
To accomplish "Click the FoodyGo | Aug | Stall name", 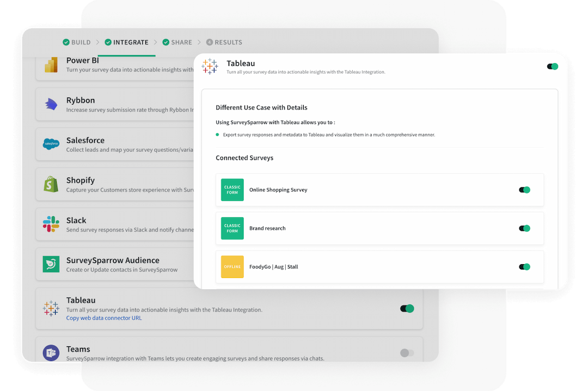I will point(274,267).
